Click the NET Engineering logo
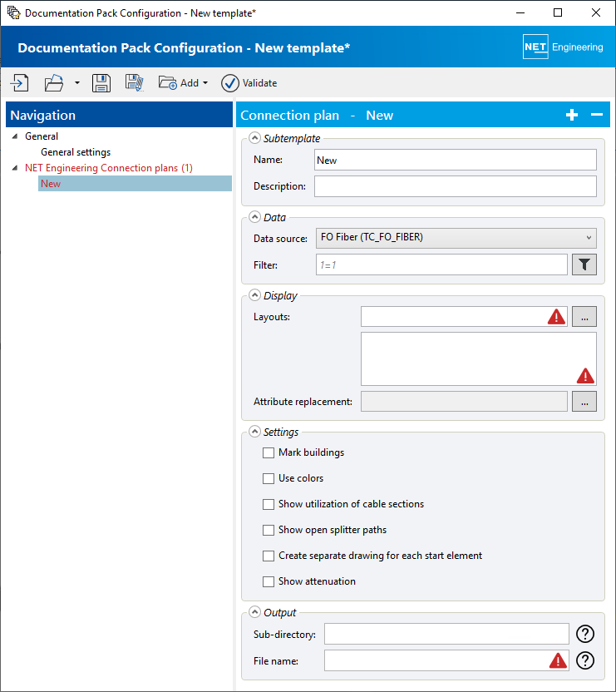Screen dimensions: 616x692 pyautogui.click(x=563, y=47)
